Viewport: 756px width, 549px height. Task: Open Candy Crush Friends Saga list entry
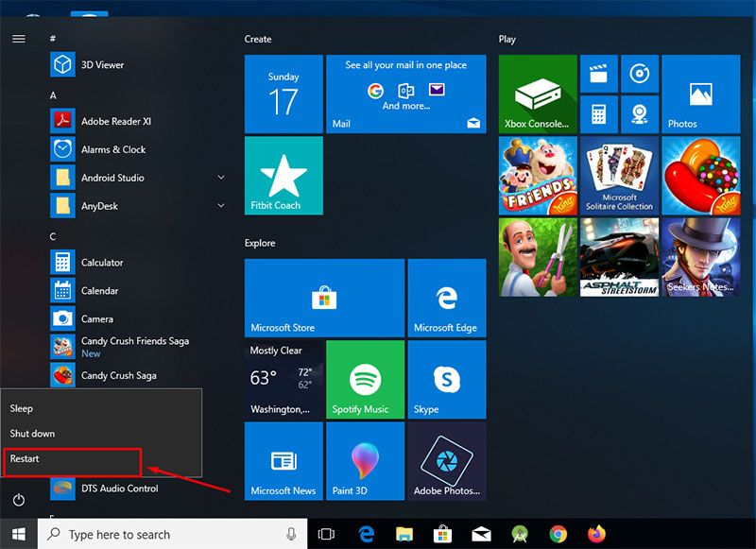(x=135, y=347)
